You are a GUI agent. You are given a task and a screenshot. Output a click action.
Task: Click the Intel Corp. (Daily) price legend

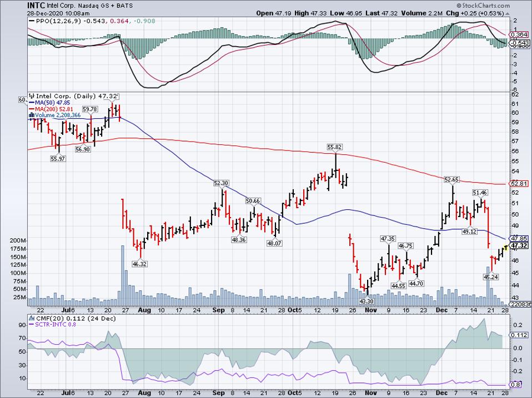click(x=77, y=96)
